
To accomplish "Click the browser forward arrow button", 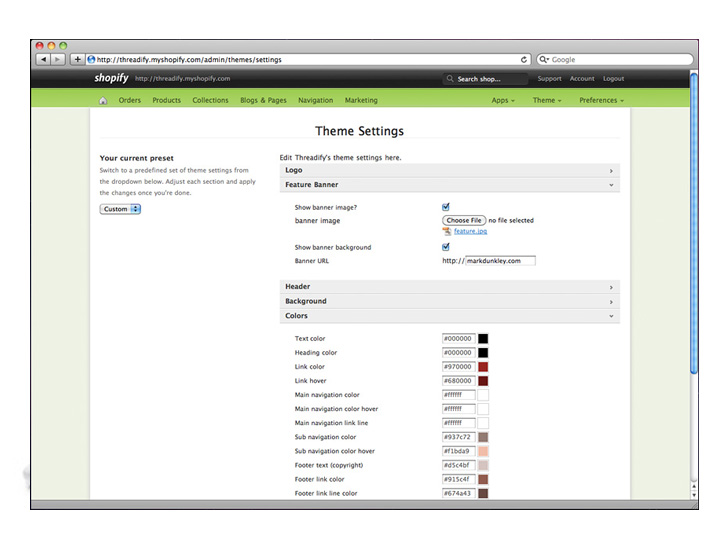I will click(x=57, y=60).
